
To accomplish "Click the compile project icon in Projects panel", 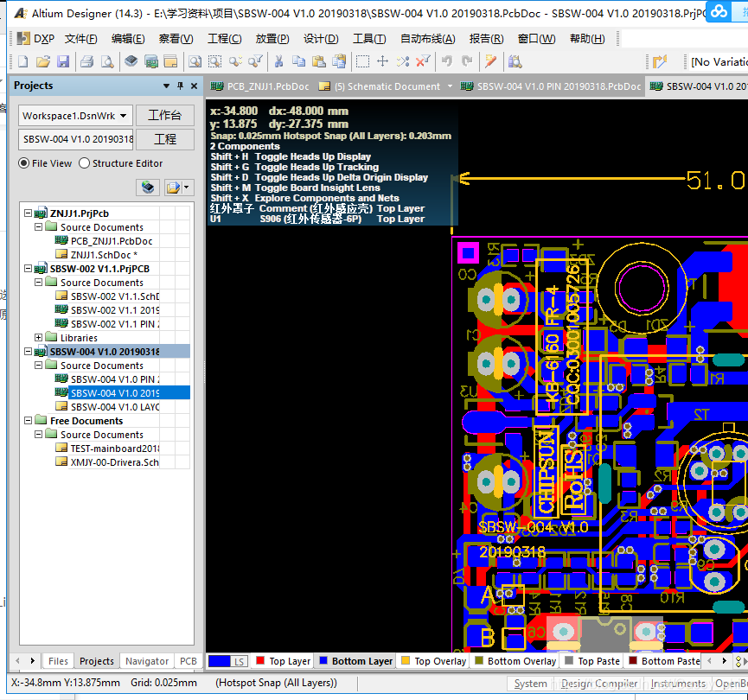I will tap(148, 188).
